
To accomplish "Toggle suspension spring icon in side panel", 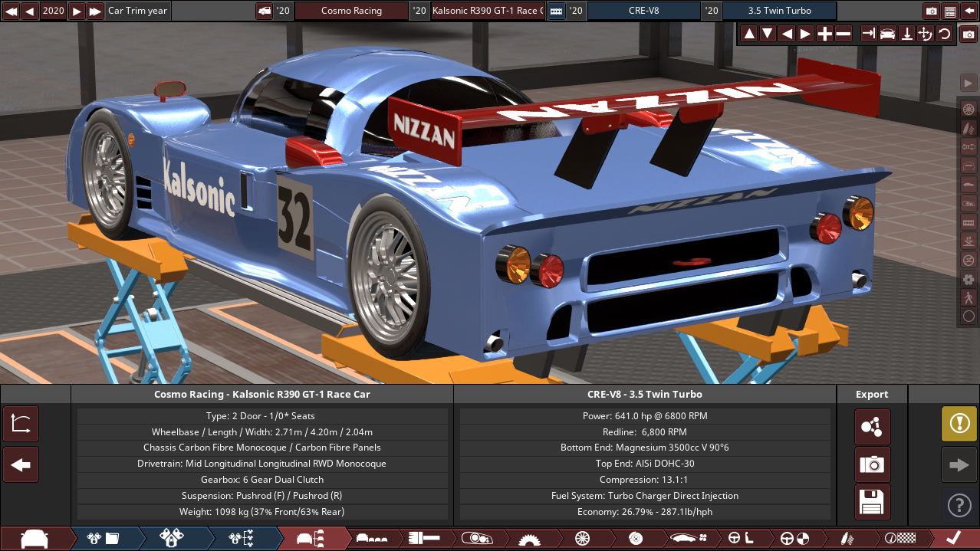I will click(x=968, y=127).
